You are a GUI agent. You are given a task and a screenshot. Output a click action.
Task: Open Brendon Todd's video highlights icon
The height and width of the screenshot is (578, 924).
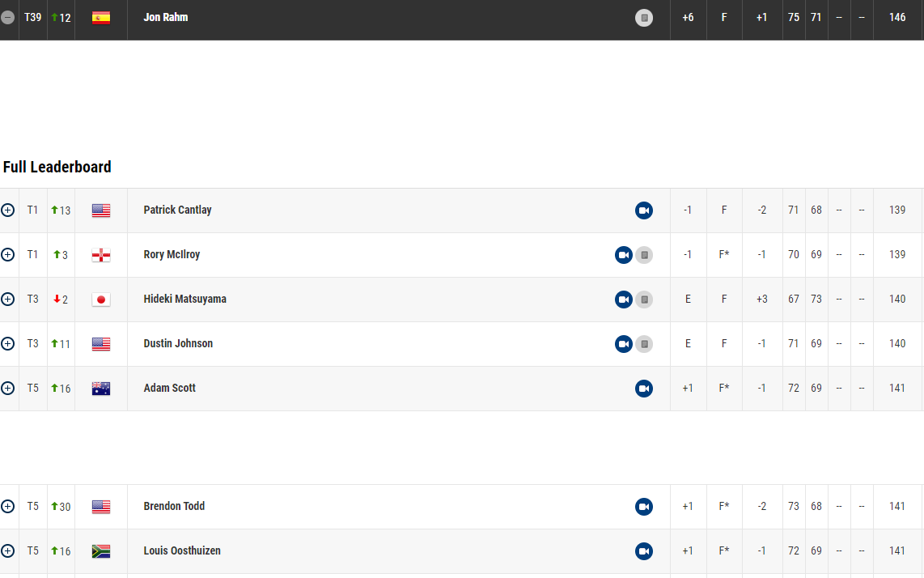click(x=643, y=507)
